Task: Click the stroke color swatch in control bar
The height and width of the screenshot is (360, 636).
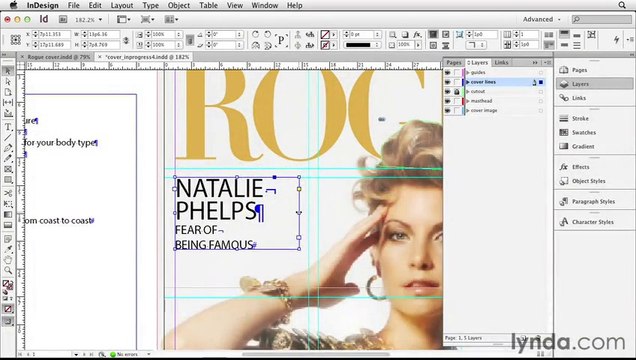Action: [x=325, y=45]
